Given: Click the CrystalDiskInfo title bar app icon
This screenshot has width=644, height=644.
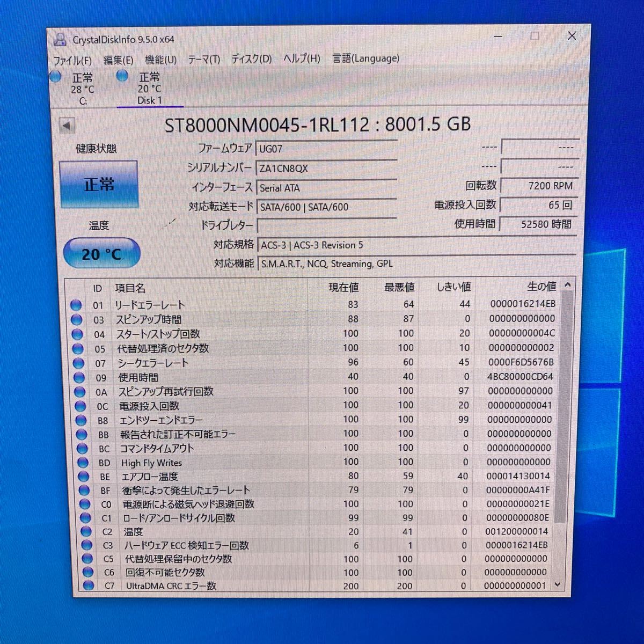Looking at the screenshot, I should (x=60, y=39).
